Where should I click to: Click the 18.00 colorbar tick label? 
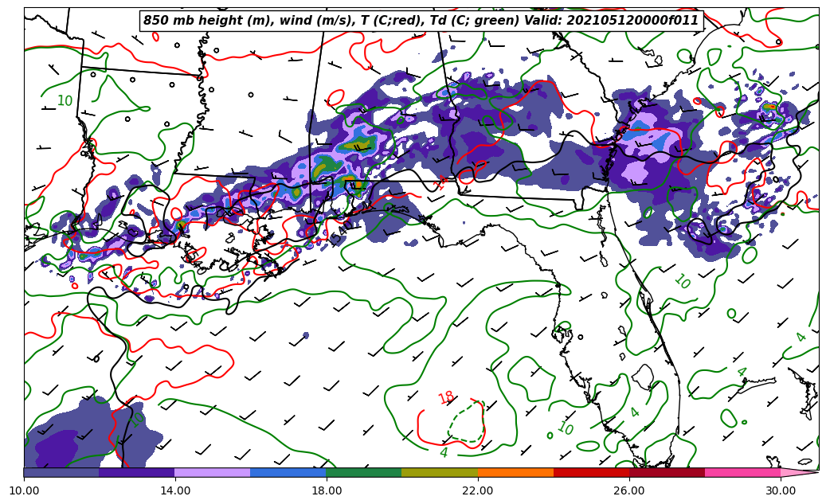click(327, 490)
